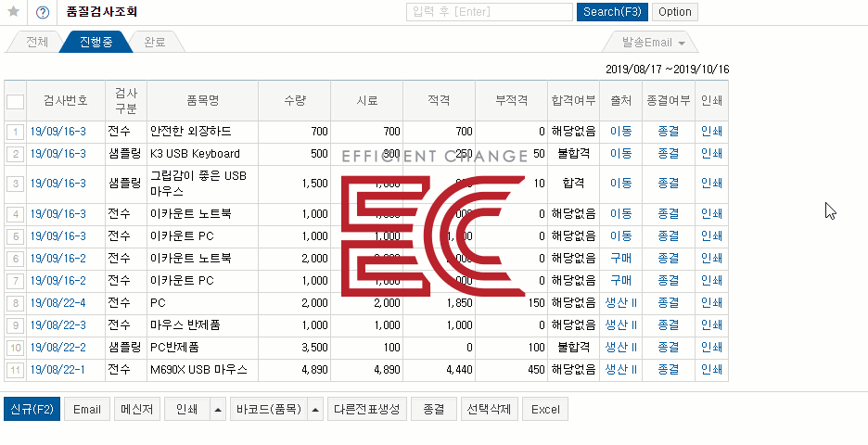Export the list with Excel button
Screen dimensions: 868x445
[x=545, y=410]
